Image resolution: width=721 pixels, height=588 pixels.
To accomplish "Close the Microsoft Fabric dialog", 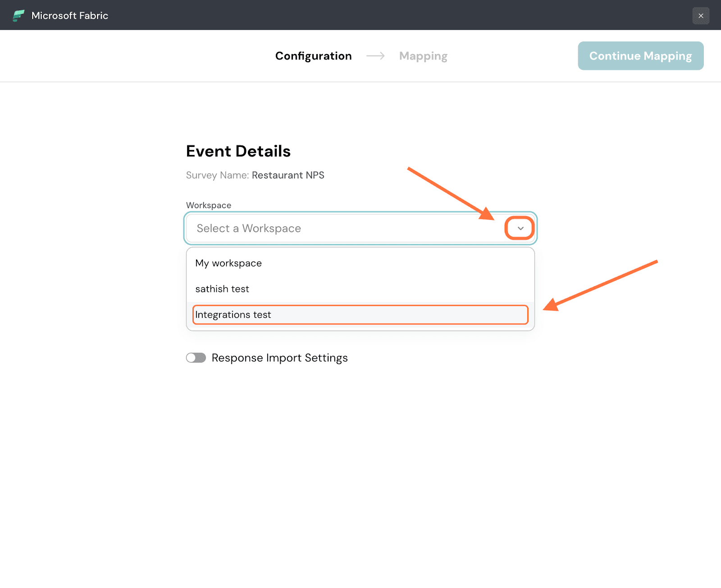I will tap(701, 16).
